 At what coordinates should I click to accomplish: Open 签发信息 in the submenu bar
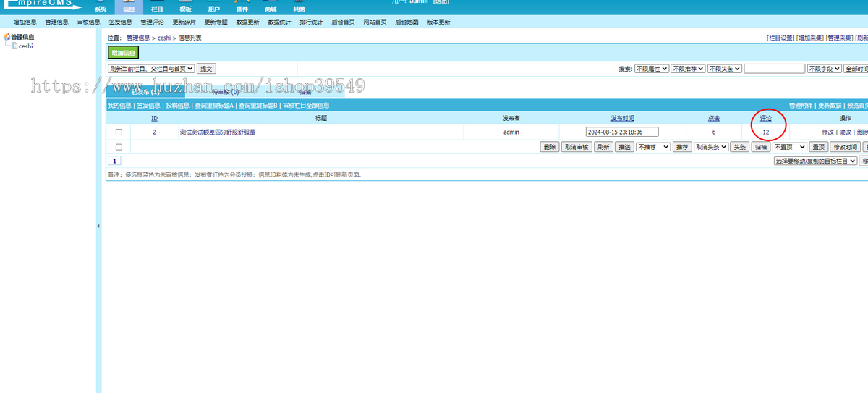pyautogui.click(x=120, y=22)
